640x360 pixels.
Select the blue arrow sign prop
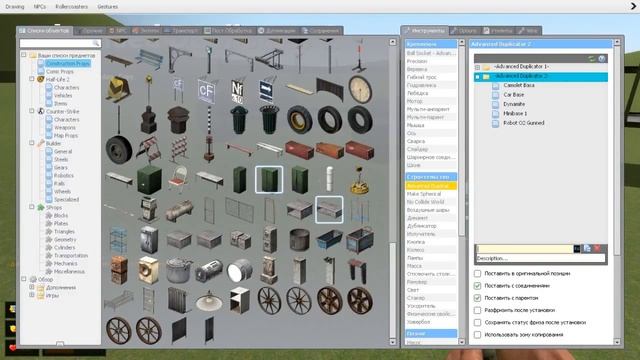(266, 91)
